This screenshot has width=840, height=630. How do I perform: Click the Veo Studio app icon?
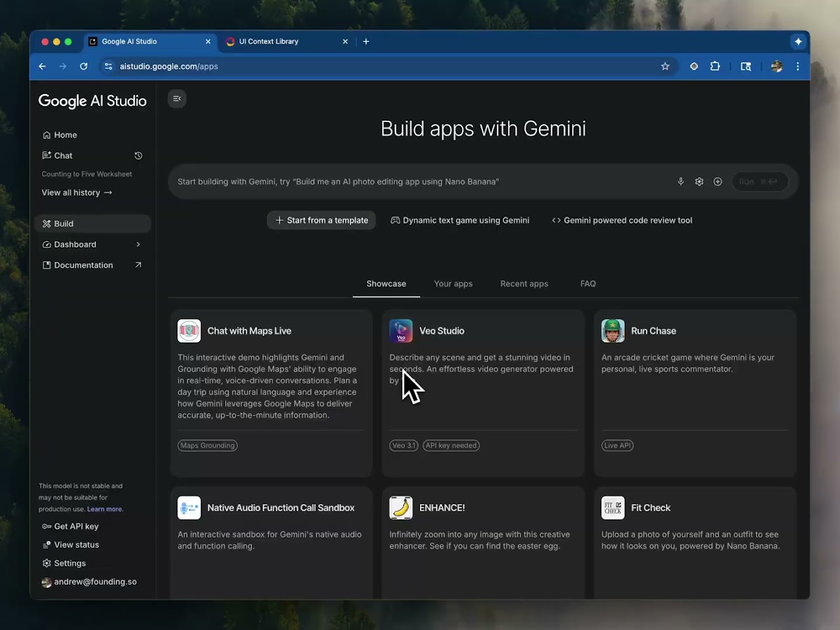(401, 331)
